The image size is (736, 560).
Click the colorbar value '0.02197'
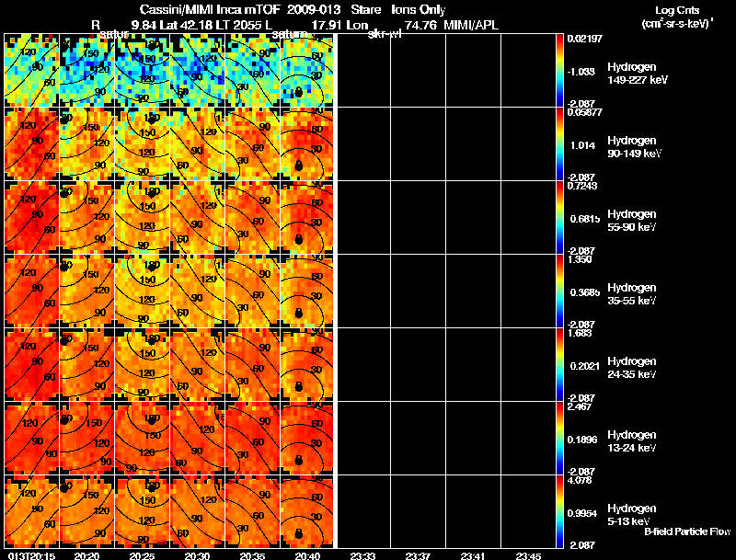584,39
